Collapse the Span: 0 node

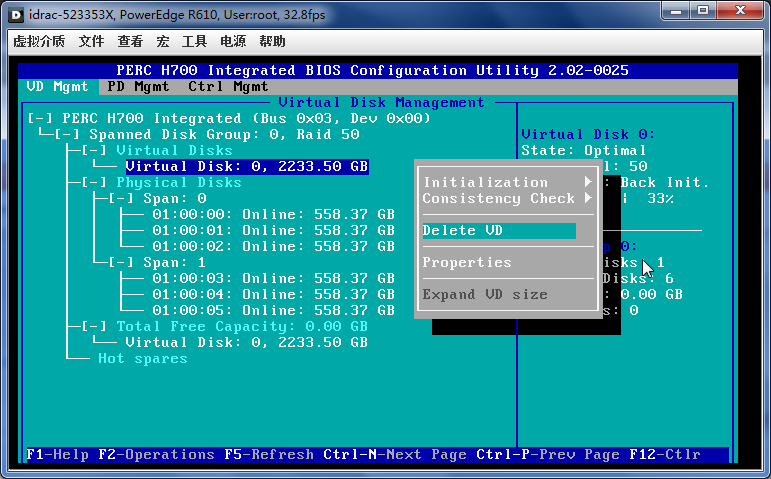tap(121, 199)
